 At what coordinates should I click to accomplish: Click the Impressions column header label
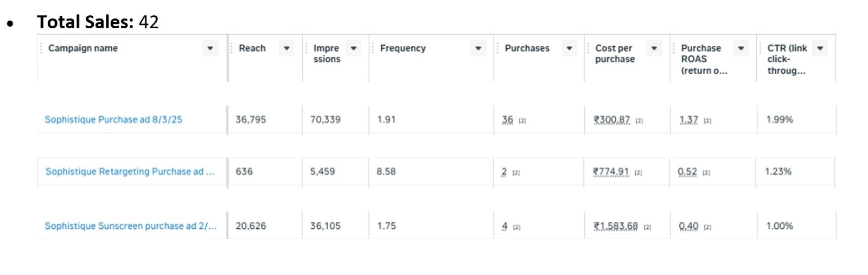[327, 53]
